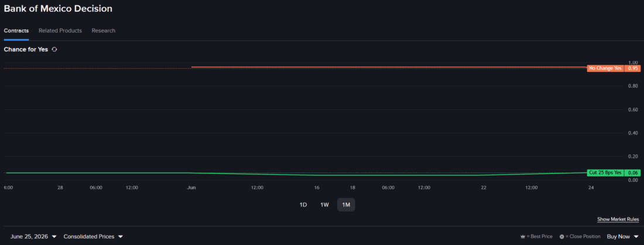Expand the Consolidated Prices dropdown

[93, 237]
